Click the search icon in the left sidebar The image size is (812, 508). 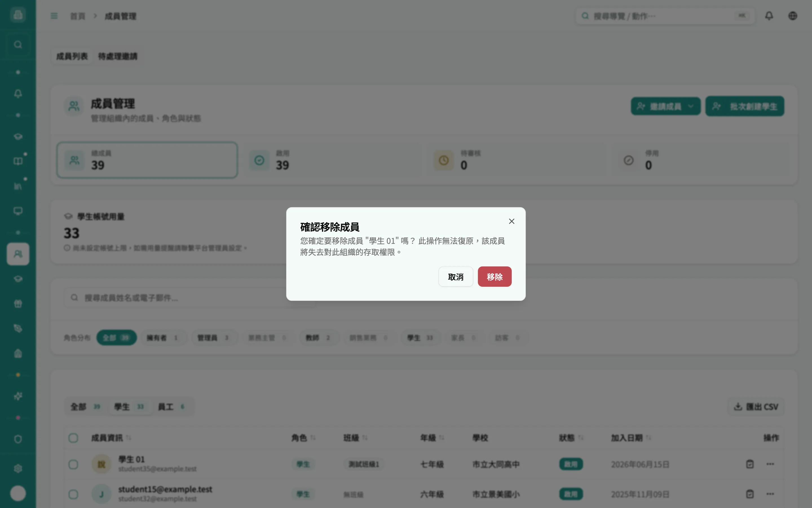click(18, 45)
